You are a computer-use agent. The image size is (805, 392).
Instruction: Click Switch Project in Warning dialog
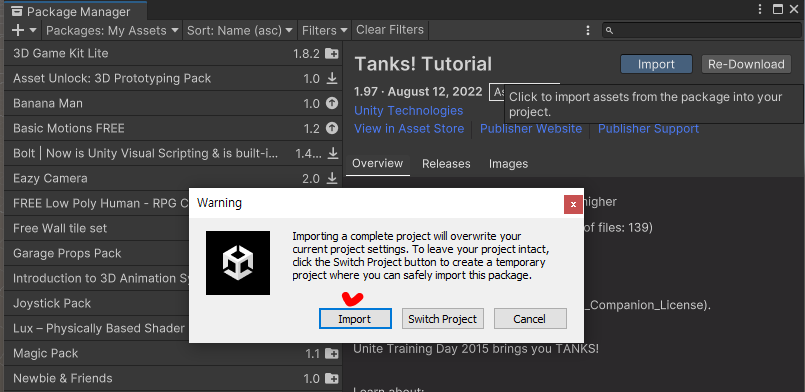(443, 319)
